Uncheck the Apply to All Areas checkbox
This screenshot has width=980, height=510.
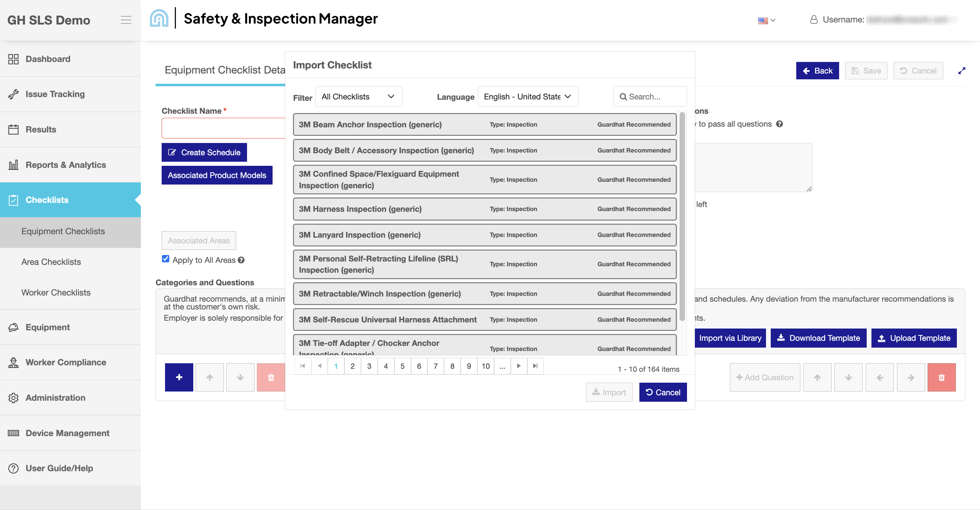(165, 259)
